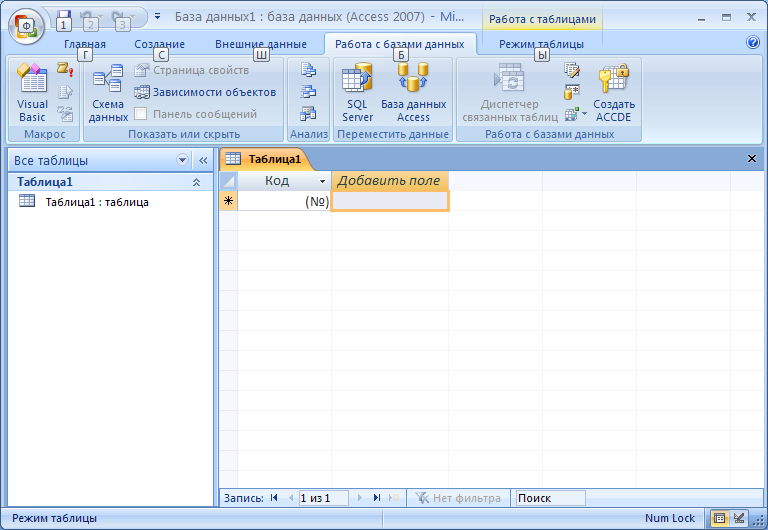Select the Работа с базами данных tab
Image resolution: width=768 pixels, height=530 pixels.
click(x=400, y=44)
